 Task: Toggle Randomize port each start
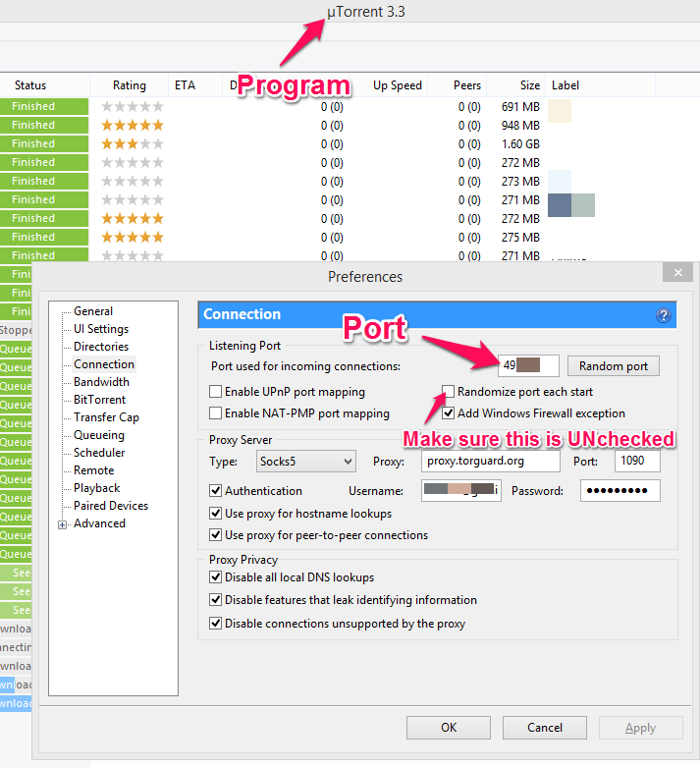[448, 391]
